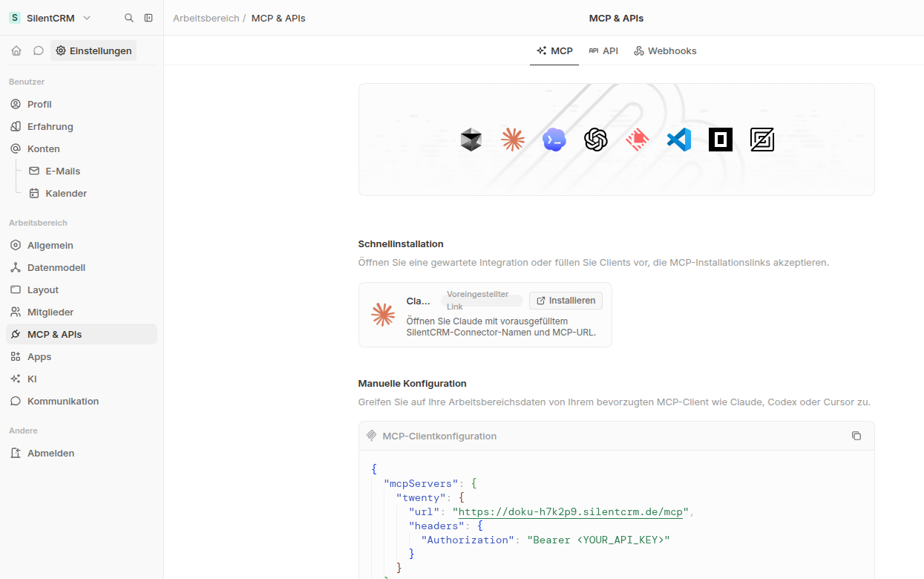Screen dimensions: 924x579
Task: Open the Allgemein workspace settings
Action: (82, 245)
